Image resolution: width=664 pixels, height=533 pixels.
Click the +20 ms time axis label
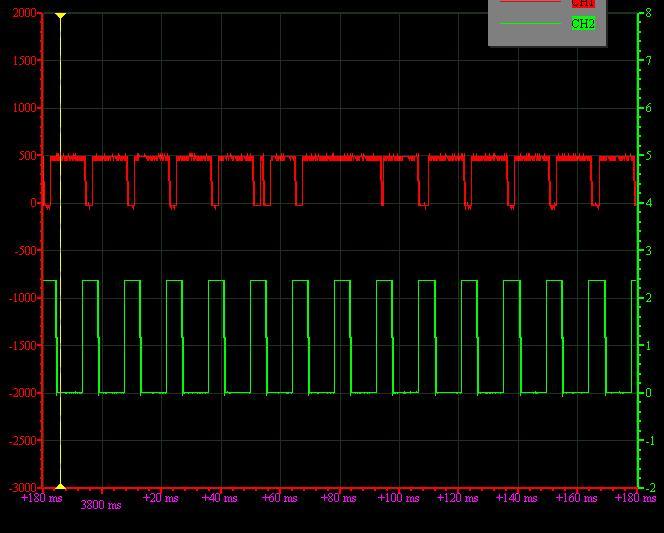click(x=160, y=497)
